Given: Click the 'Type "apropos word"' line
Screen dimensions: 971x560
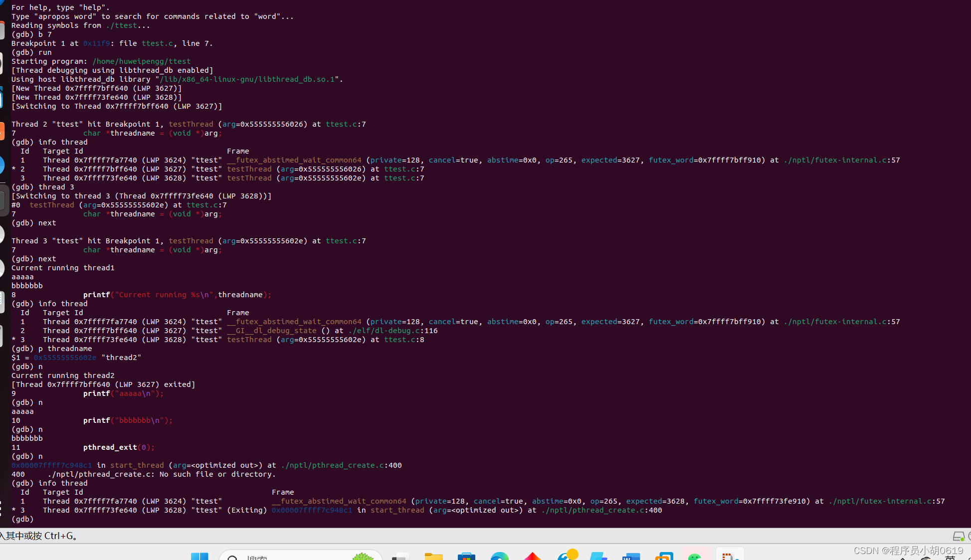Looking at the screenshot, I should point(153,16).
